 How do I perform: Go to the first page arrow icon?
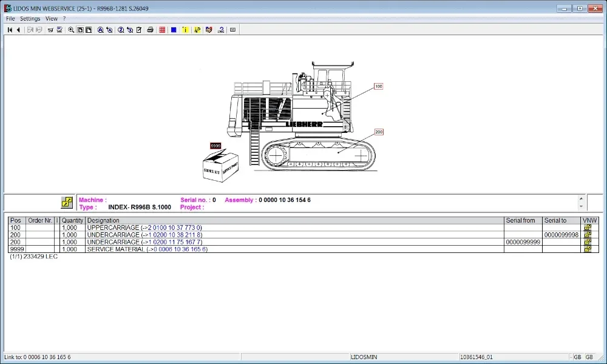10,30
